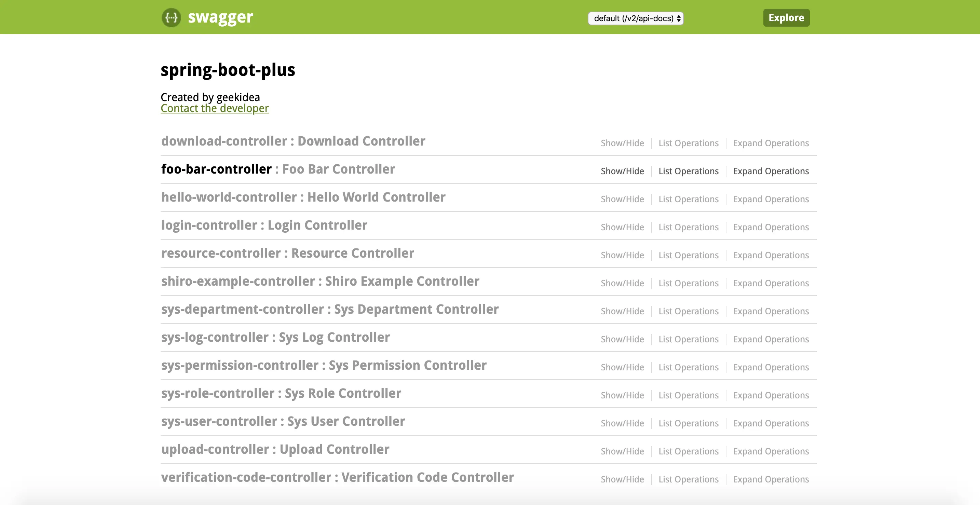Click the sys-user-controller heading
This screenshot has width=980, height=505.
click(x=219, y=421)
